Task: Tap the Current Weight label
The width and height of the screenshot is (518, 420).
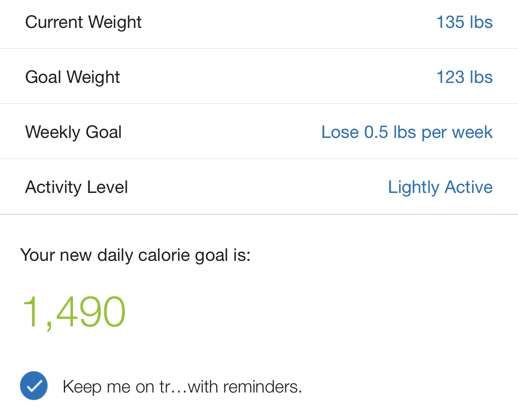Action: [83, 22]
